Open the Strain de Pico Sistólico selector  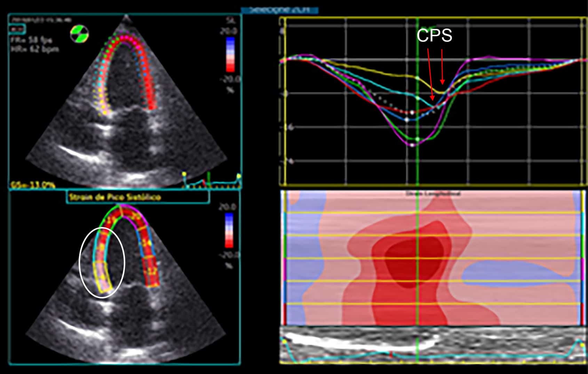point(137,197)
